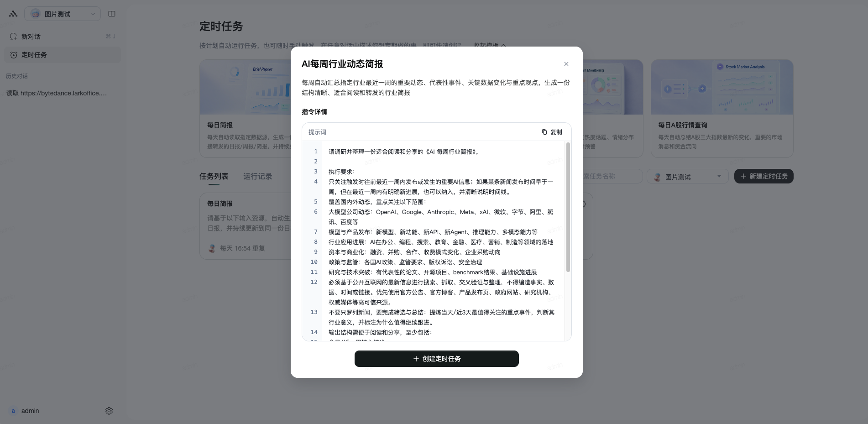Screen dimensions: 868x424
Task: Click the 指令详情 heading
Action: coord(314,112)
